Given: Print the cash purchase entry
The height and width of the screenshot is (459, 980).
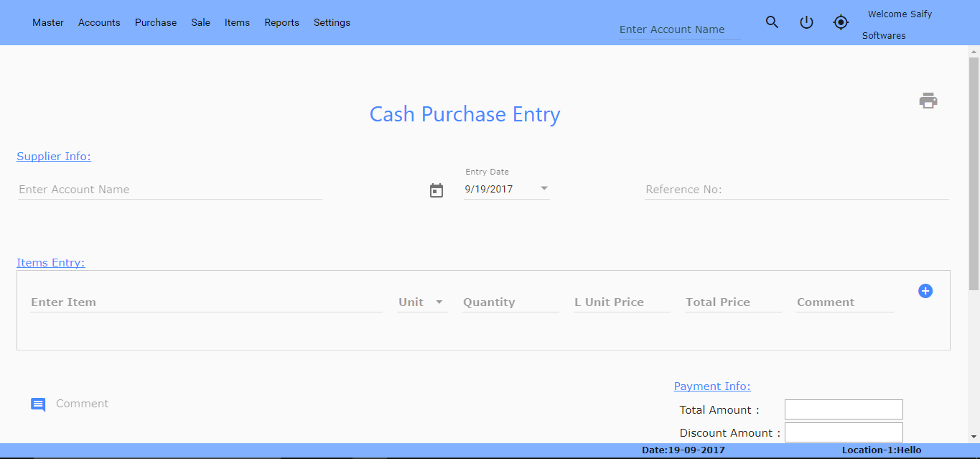Looking at the screenshot, I should 928,101.
